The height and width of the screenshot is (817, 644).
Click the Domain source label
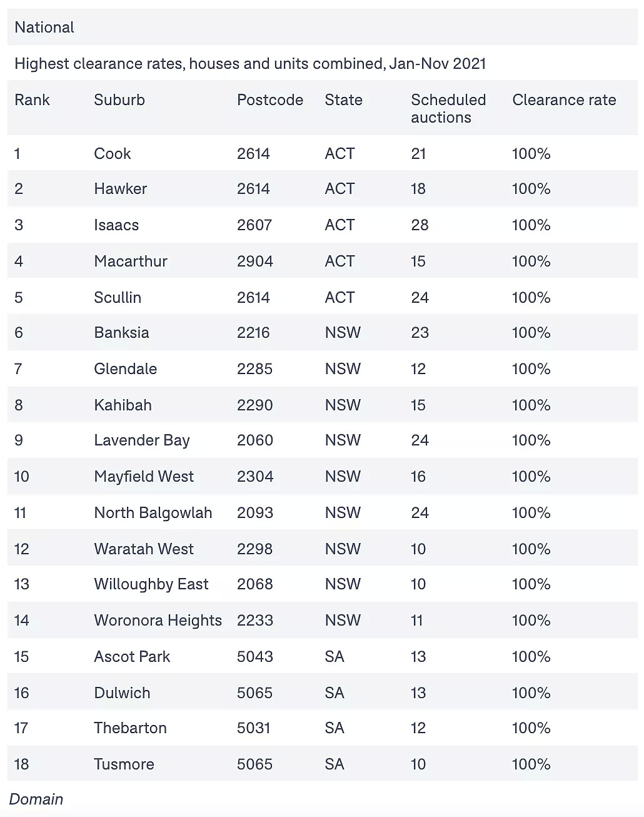[x=36, y=799]
